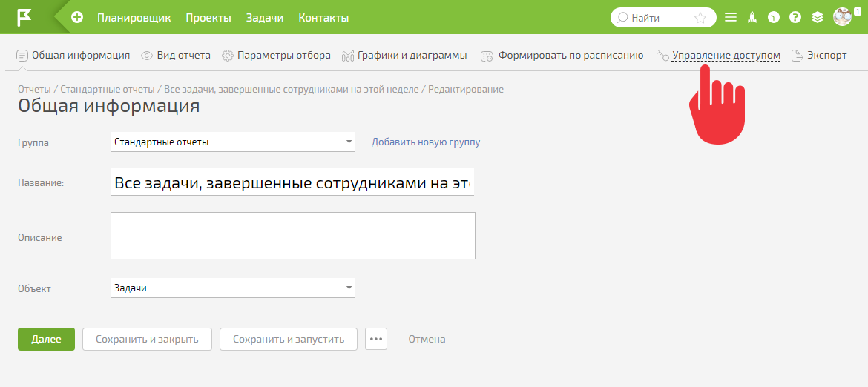
Task: Switch to Вид отчета tab
Action: click(x=183, y=56)
